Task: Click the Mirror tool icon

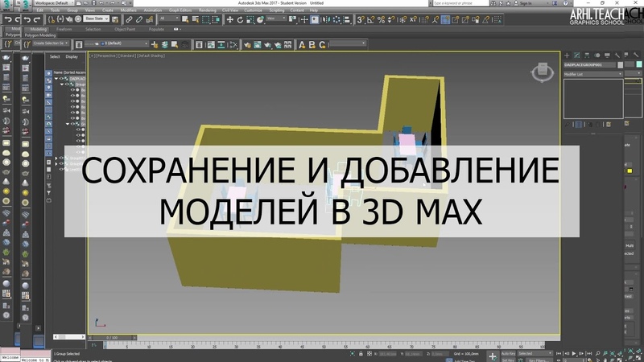Action: 327,19
